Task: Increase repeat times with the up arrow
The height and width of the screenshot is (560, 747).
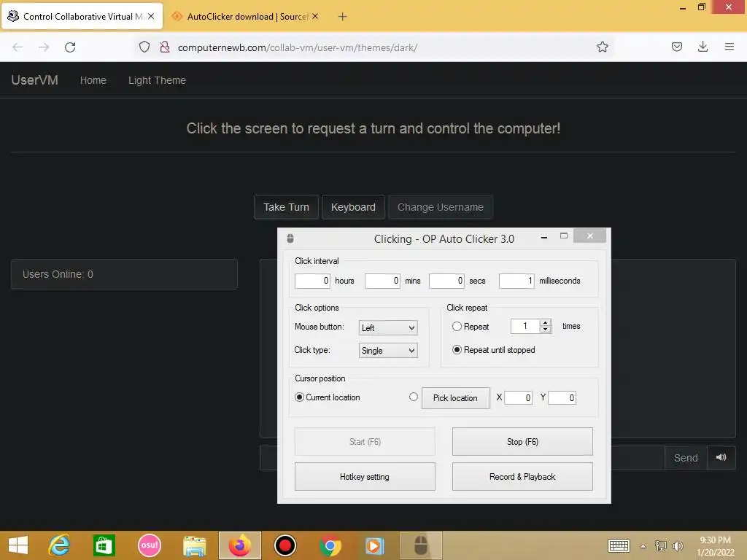Action: 546,323
